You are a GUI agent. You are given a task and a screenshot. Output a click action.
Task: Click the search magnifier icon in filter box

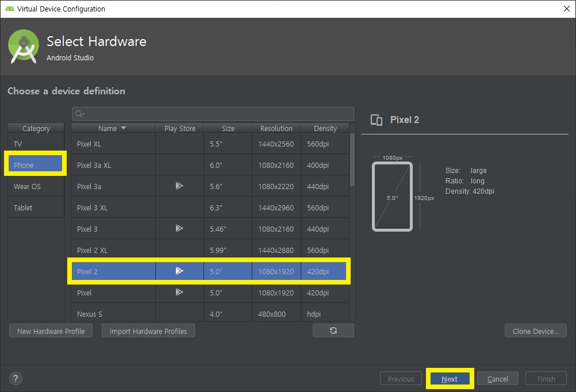click(x=79, y=114)
